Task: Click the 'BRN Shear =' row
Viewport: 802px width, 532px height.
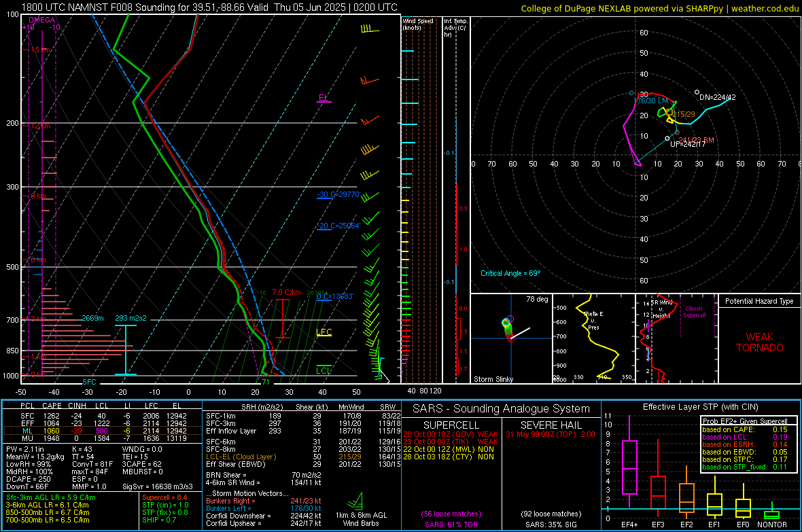Action: click(x=264, y=475)
